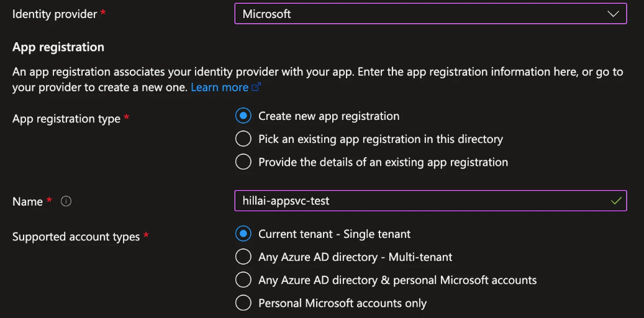Click the Name field containing hillai-appsvc-test
Image resolution: width=644 pixels, height=318 pixels.
pos(416,201)
